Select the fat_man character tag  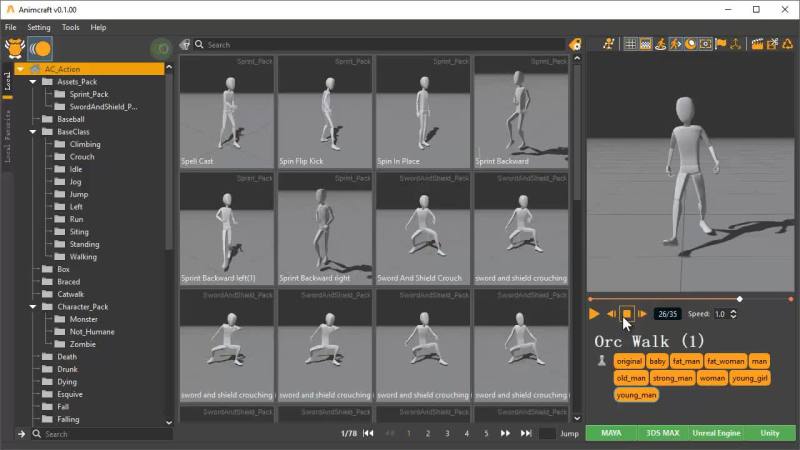[x=686, y=361]
